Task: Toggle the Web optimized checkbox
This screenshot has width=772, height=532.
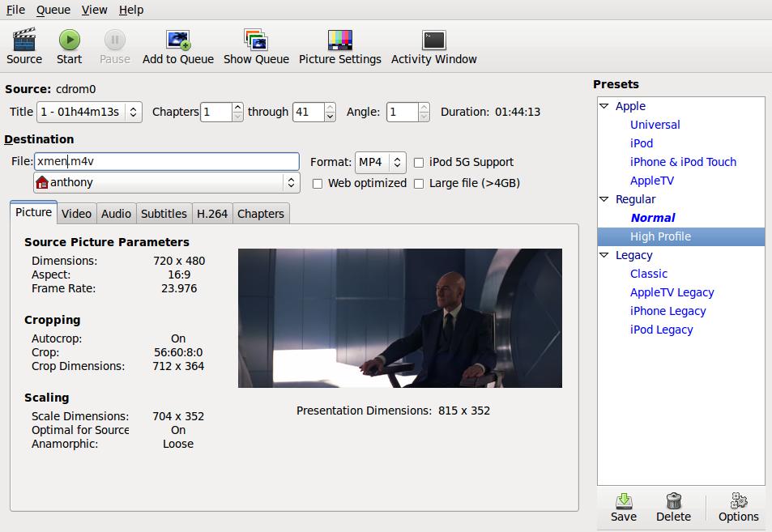Action: click(x=318, y=184)
